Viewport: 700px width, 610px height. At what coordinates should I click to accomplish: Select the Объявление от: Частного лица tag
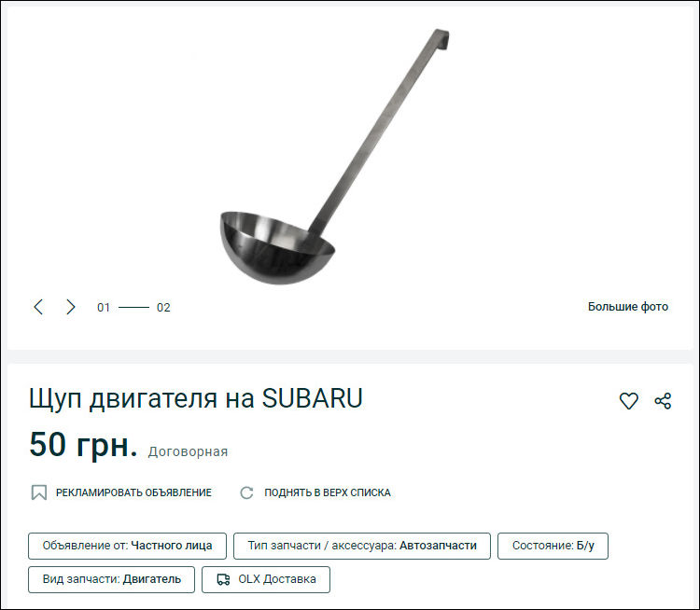127,546
